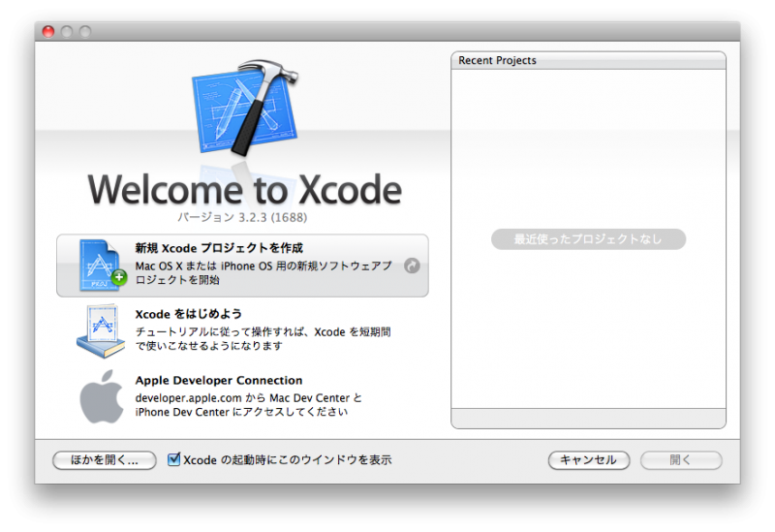Click the Welcome to Xcode title
The width and height of the screenshot is (775, 532).
245,189
